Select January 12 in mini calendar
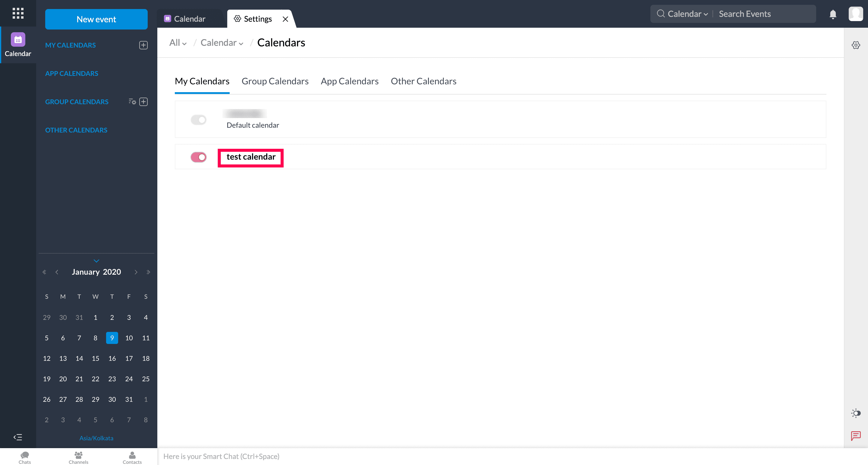 46,358
